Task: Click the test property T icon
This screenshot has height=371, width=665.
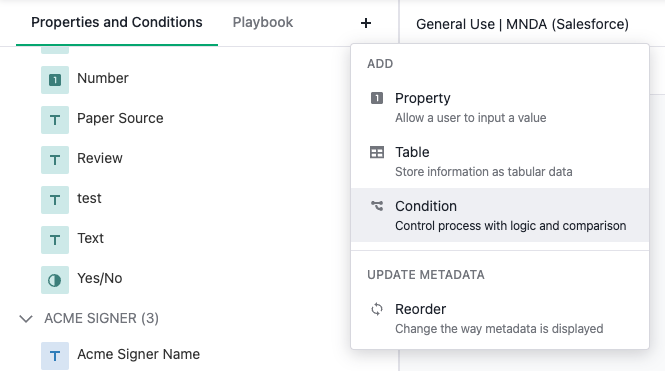Action: click(x=55, y=200)
